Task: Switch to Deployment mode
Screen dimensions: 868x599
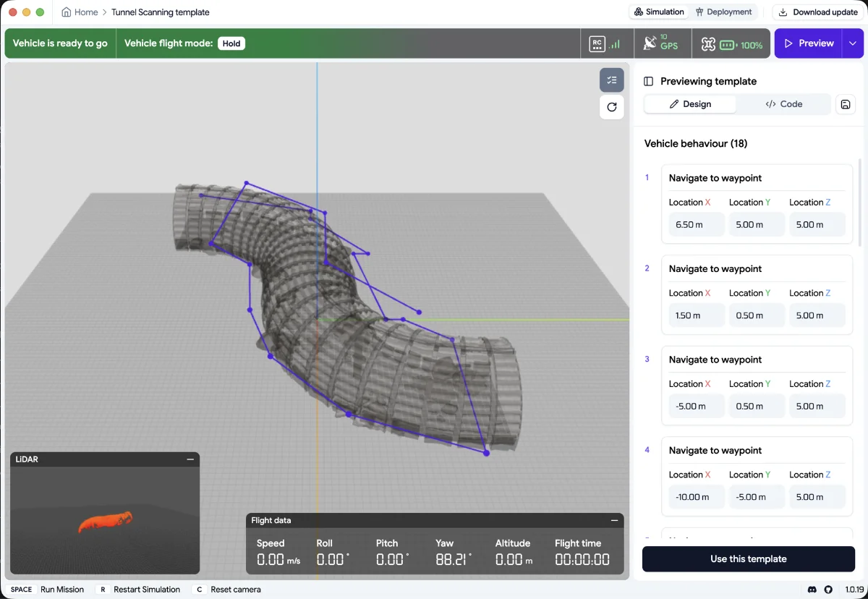Action: (x=723, y=12)
